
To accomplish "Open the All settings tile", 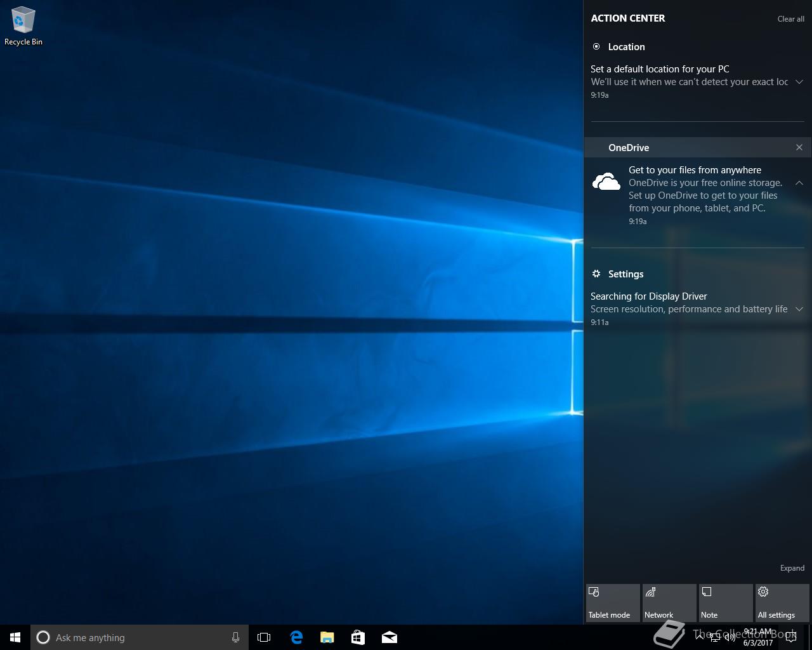I will [782, 603].
